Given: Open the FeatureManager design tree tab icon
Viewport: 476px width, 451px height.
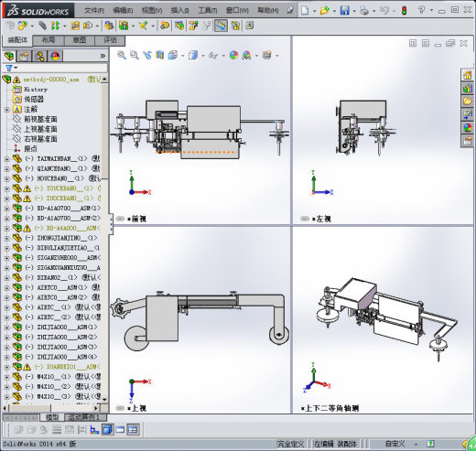Looking at the screenshot, I should tap(9, 56).
